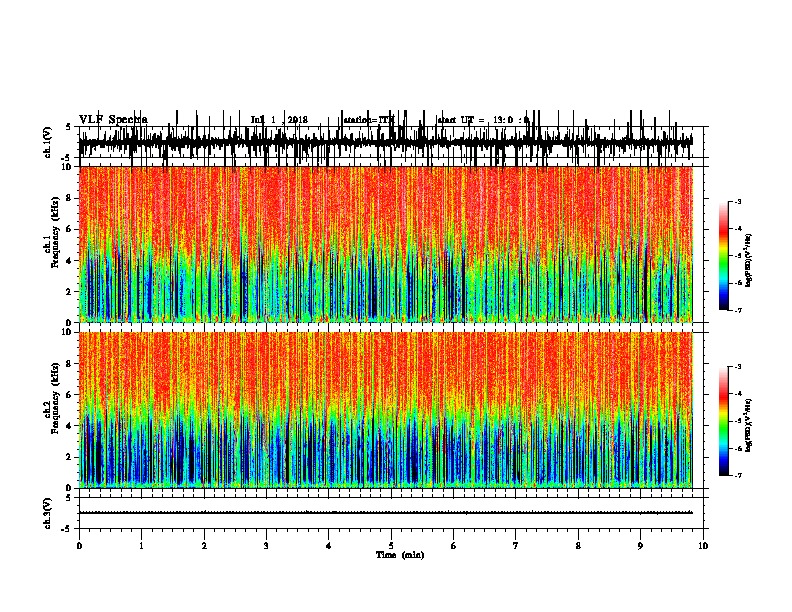792x612 pixels.
Task: Click time axis tick label '0'
Action: point(79,546)
